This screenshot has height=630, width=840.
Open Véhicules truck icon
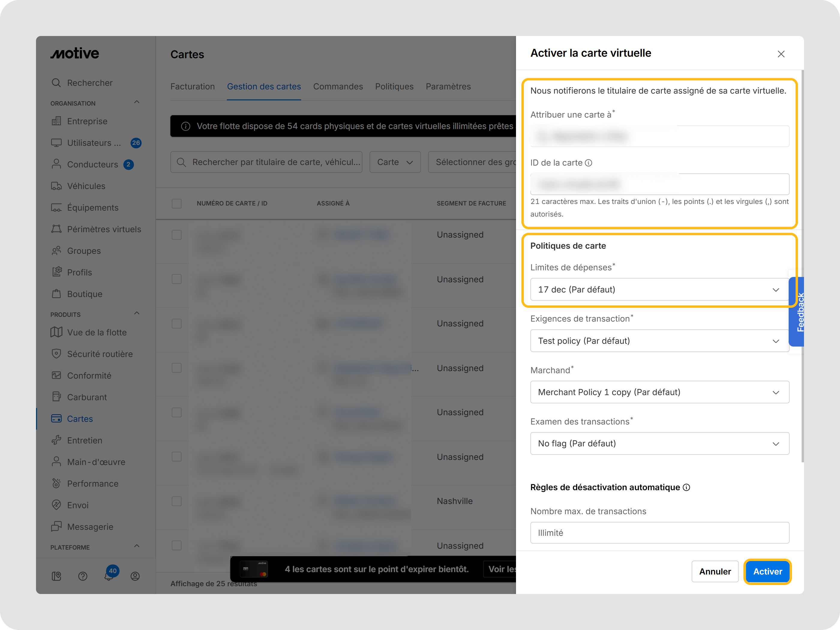(56, 186)
